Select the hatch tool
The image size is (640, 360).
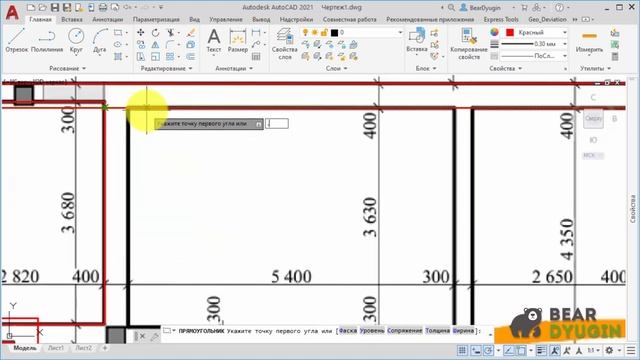pyautogui.click(x=118, y=56)
